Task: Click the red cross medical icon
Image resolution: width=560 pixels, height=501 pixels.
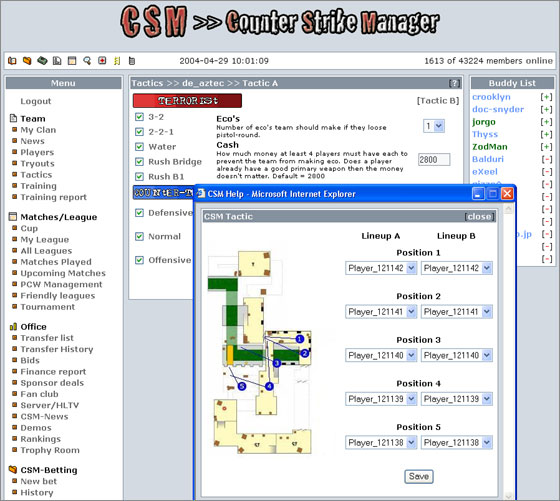Action: click(x=102, y=61)
